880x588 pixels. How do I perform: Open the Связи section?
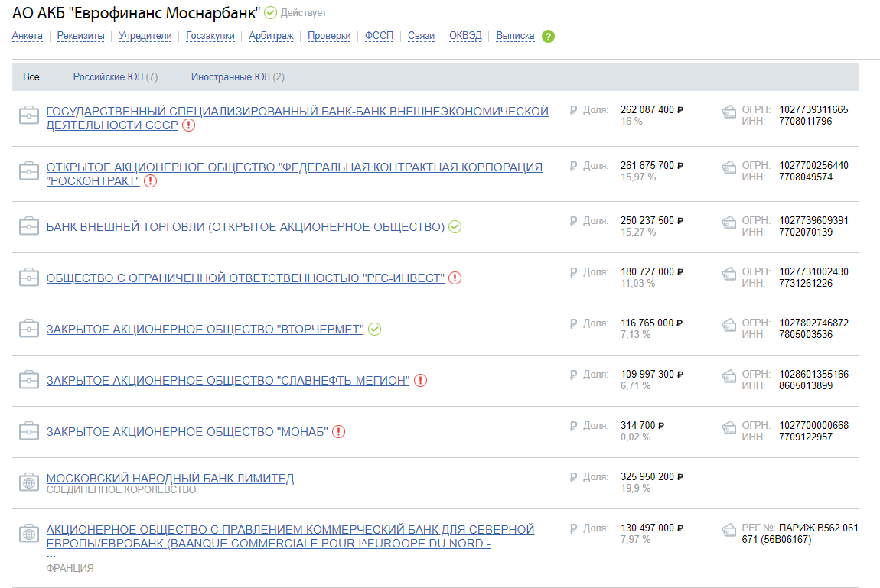tap(421, 36)
